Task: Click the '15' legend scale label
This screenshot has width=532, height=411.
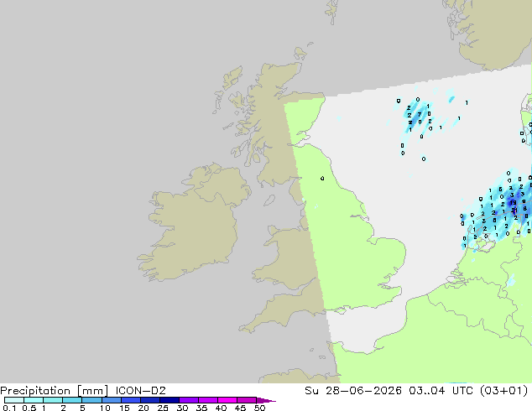Action: [124, 408]
